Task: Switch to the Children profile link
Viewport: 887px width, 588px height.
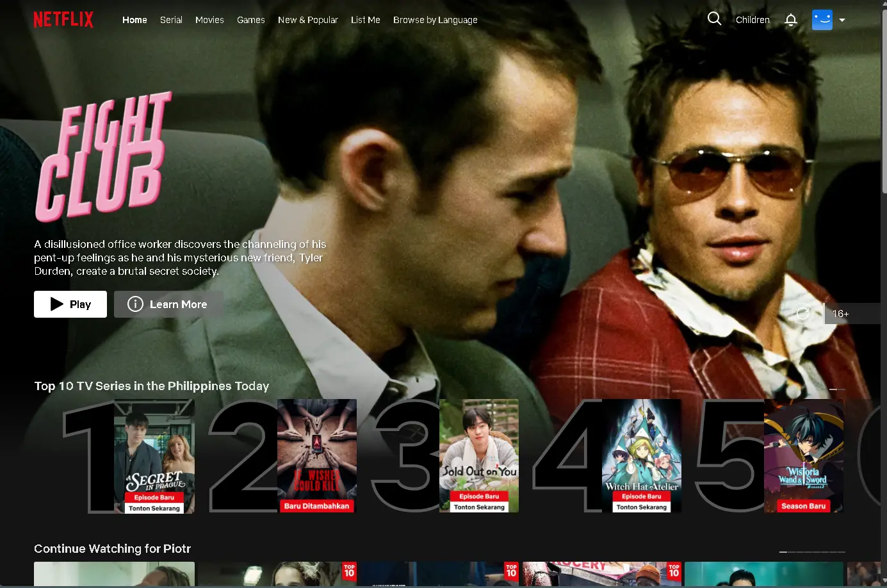Action: (753, 20)
